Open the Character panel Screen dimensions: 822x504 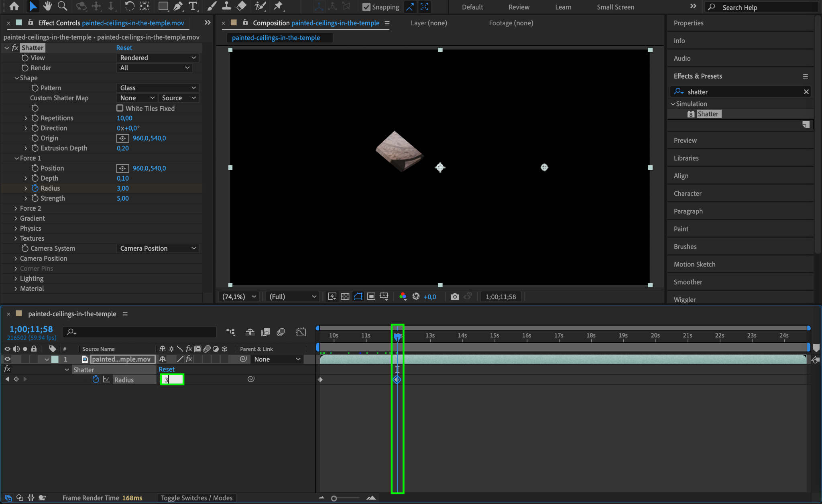tap(688, 193)
